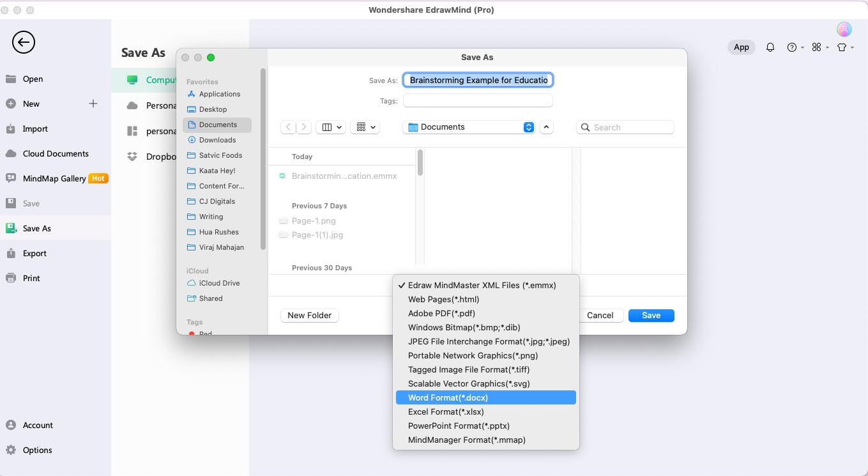Go forward in the file dialog
868x476 pixels.
[x=304, y=127]
